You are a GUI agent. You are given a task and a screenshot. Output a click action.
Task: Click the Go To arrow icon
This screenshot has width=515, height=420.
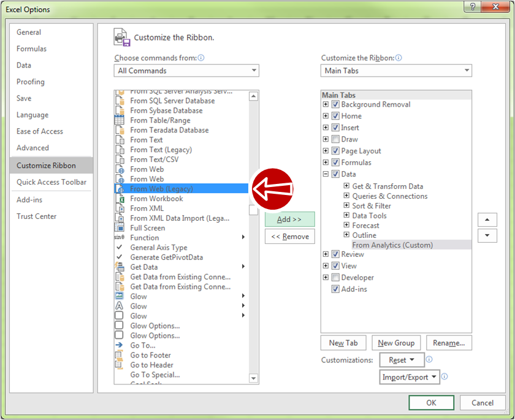click(x=120, y=346)
